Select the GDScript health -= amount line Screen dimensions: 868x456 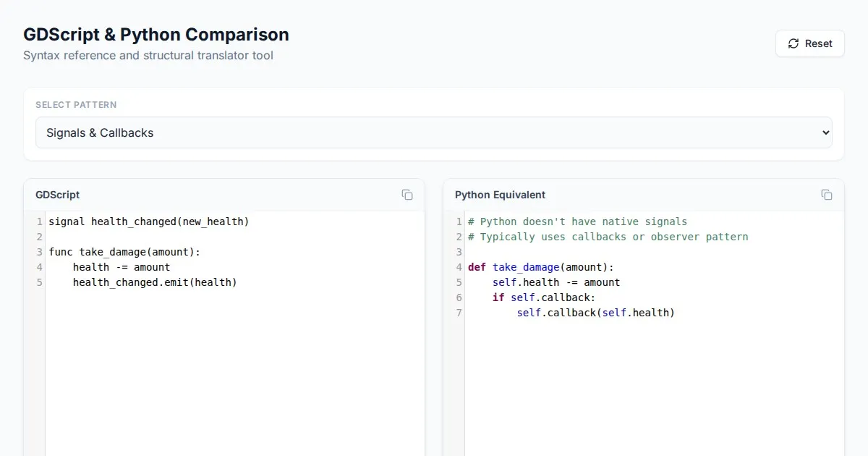[x=122, y=267]
